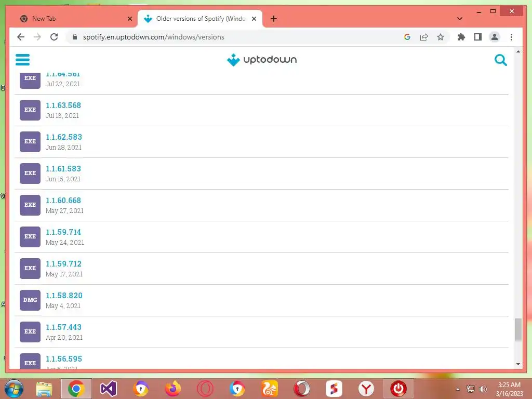Click EXE badge for 1.1.61.583
Screen dimensions: 532x399
30,174
